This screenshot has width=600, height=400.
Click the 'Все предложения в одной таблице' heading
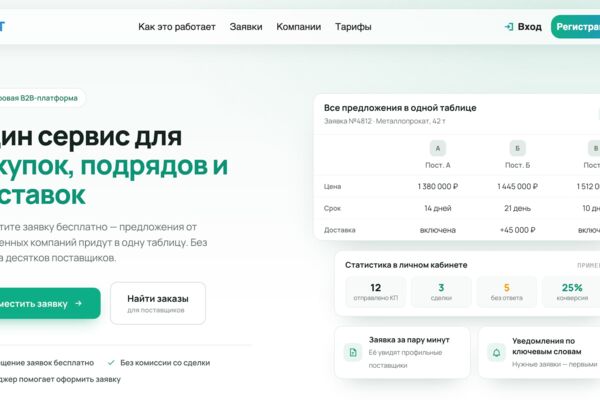400,108
